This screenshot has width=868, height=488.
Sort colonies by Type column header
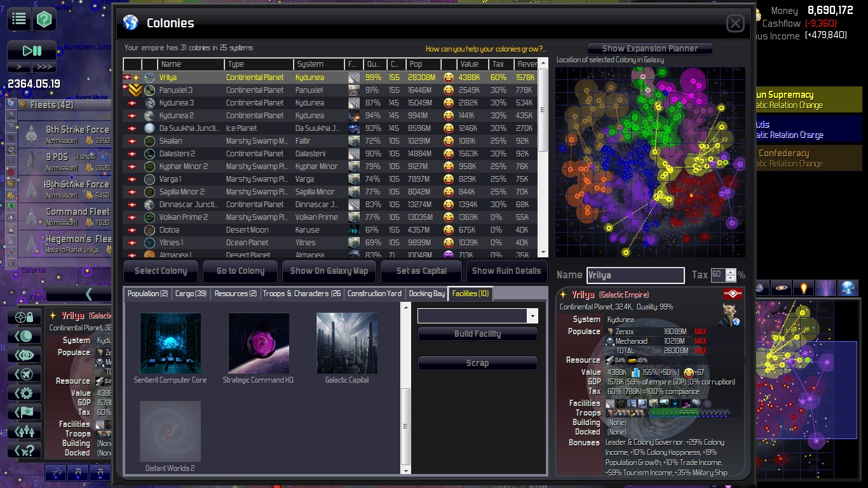[259, 64]
